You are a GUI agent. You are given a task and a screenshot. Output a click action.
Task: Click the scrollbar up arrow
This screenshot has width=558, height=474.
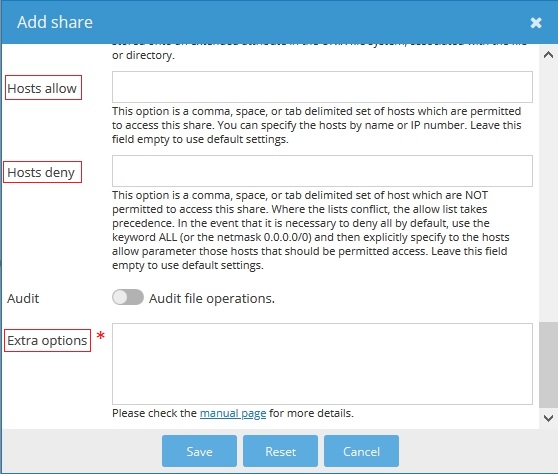click(x=548, y=55)
